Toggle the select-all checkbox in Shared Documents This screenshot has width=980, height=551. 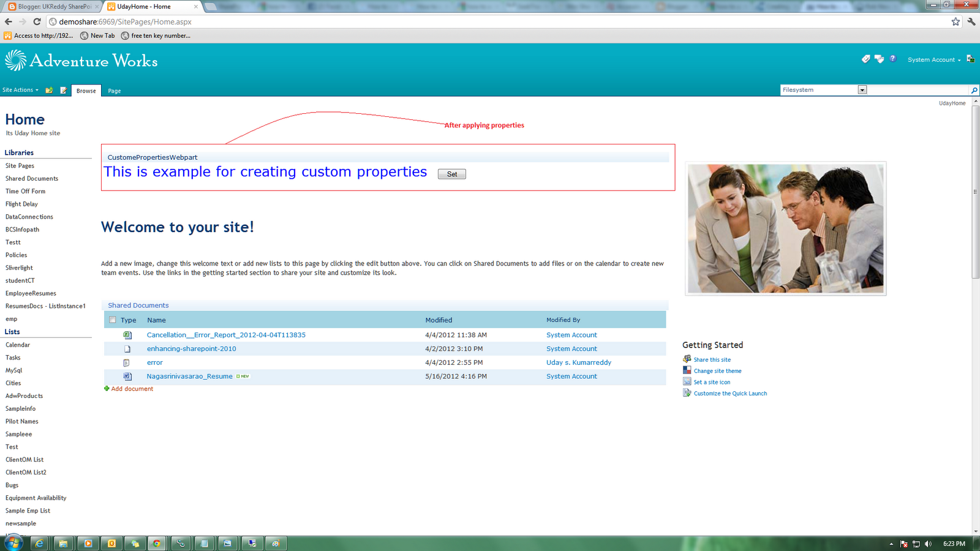click(x=113, y=320)
